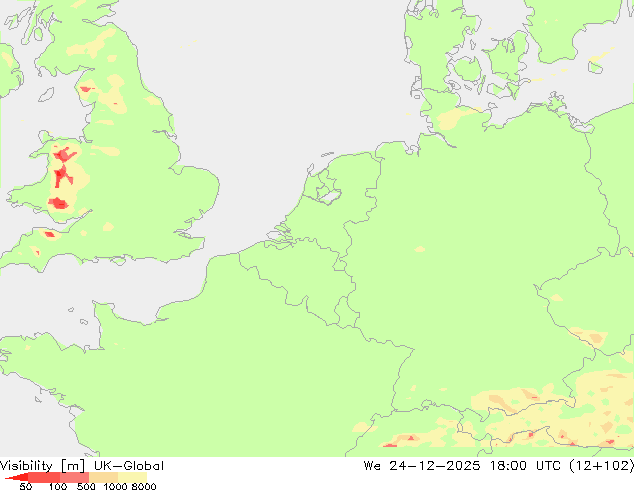Viewport: 634px width, 490px height.
Task: Click the 500–1000 m orange legend swatch
Action: click(x=104, y=477)
